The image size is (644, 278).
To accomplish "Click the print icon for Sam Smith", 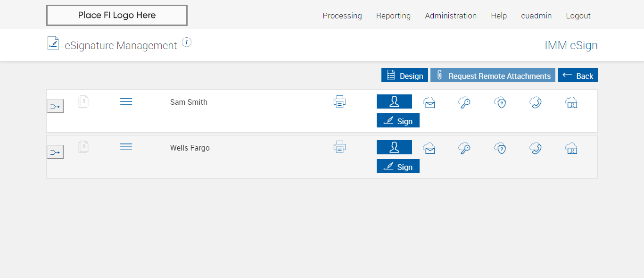I will pyautogui.click(x=339, y=101).
